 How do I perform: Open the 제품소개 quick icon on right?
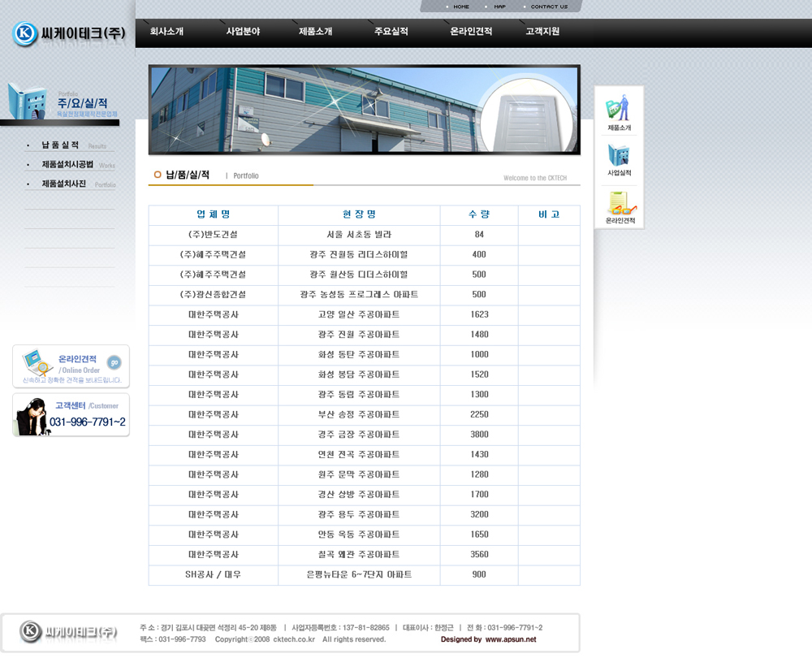(619, 112)
